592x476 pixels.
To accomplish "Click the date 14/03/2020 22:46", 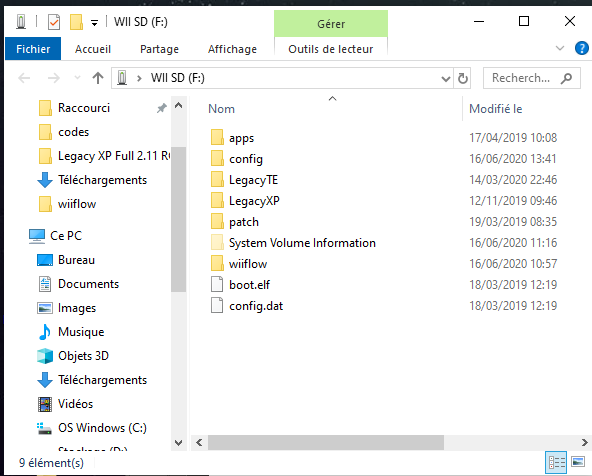I will tap(513, 180).
